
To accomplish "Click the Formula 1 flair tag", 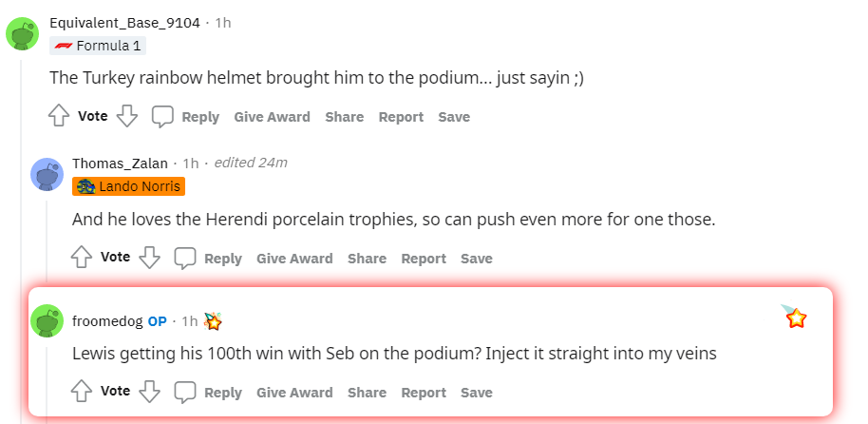I will click(98, 46).
